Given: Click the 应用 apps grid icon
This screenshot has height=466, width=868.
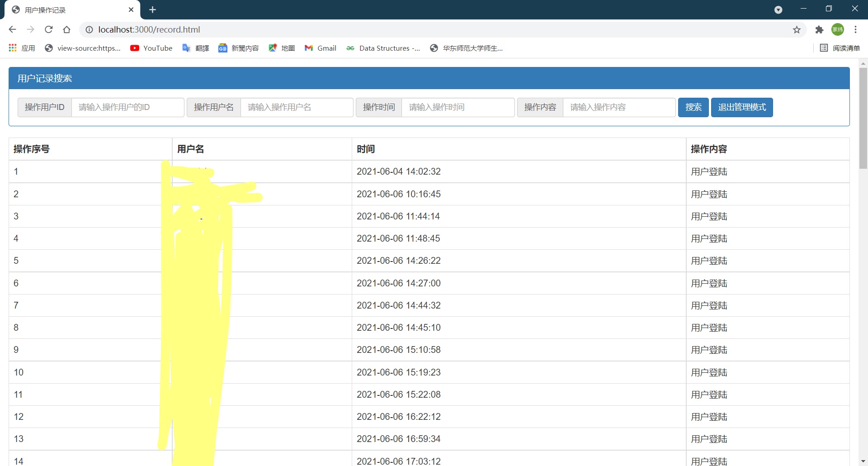Looking at the screenshot, I should click(12, 48).
